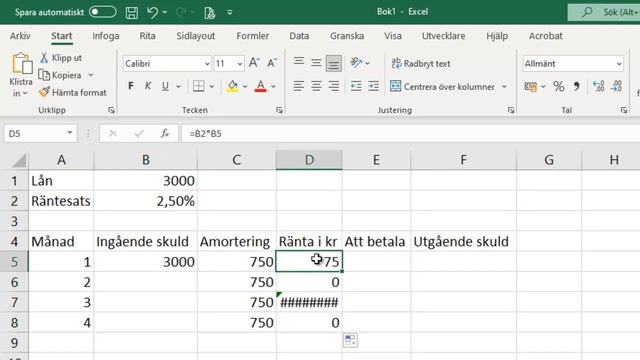Open the font size 11 dropdown
640x360 pixels.
pos(240,64)
